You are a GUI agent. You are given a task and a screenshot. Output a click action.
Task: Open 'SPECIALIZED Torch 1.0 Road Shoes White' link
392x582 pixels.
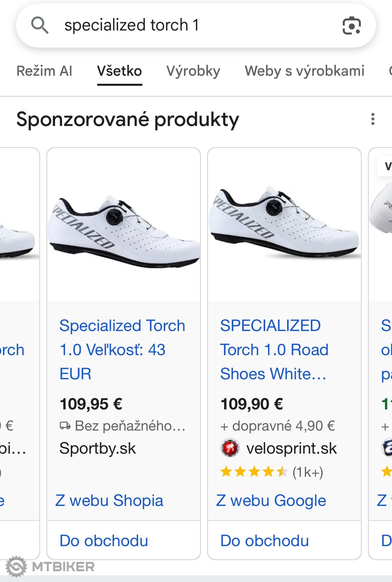274,349
